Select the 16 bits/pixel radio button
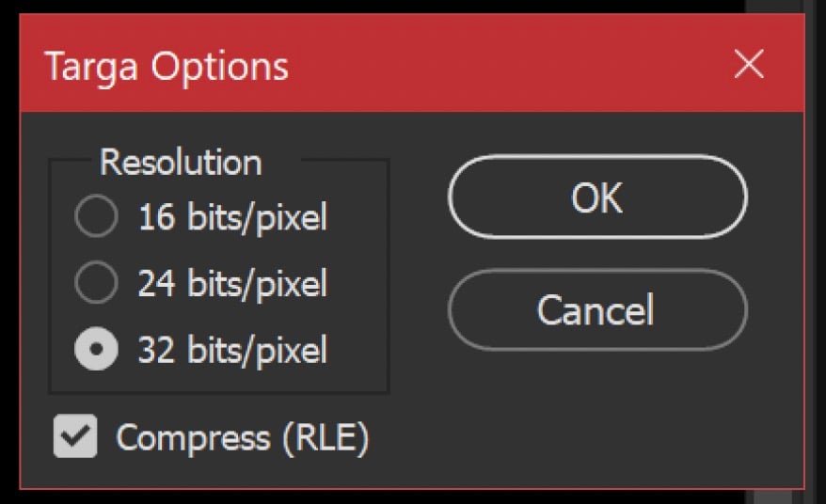 click(96, 218)
